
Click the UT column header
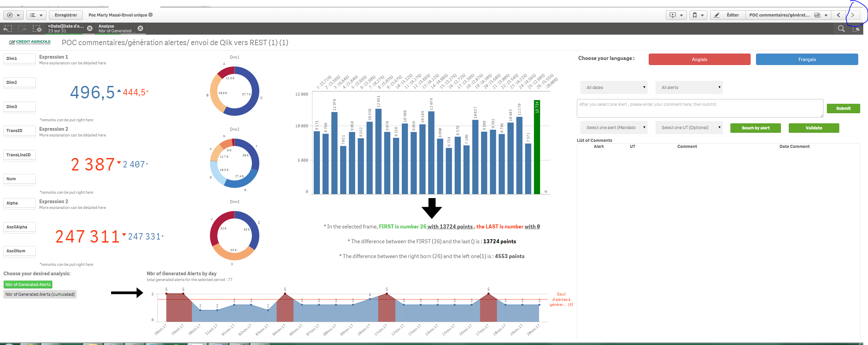[x=632, y=147]
